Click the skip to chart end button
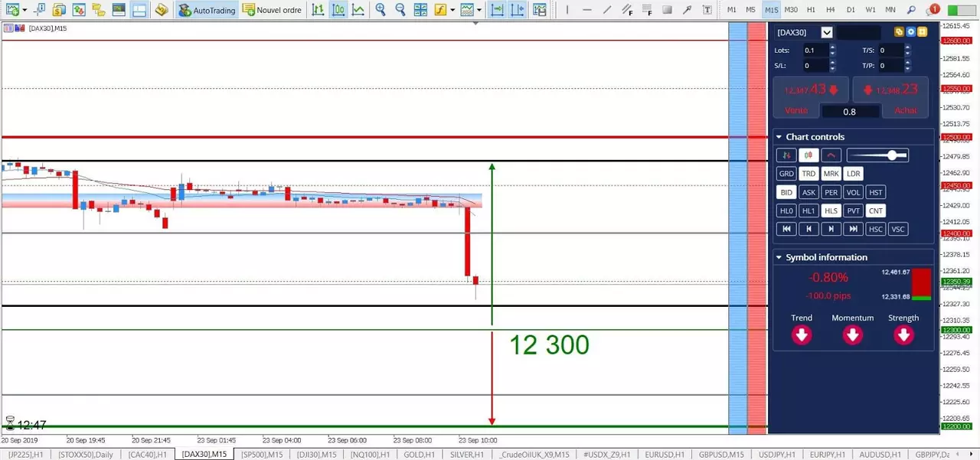Viewport: 980px width, 460px height. pyautogui.click(x=854, y=229)
